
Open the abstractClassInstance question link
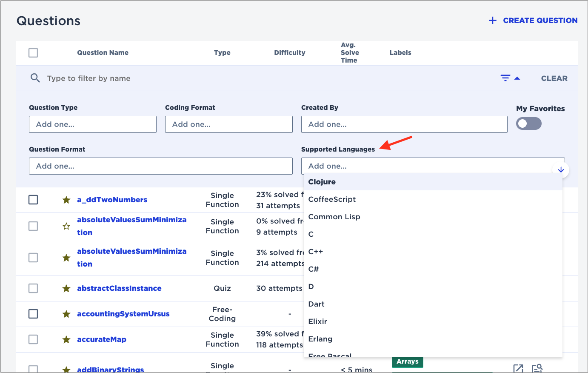(x=119, y=288)
